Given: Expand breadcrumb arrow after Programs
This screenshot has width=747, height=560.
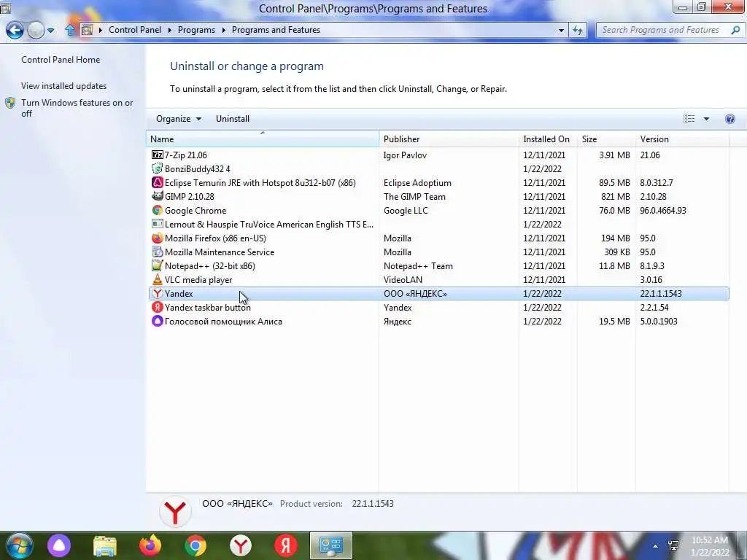Looking at the screenshot, I should (x=223, y=30).
